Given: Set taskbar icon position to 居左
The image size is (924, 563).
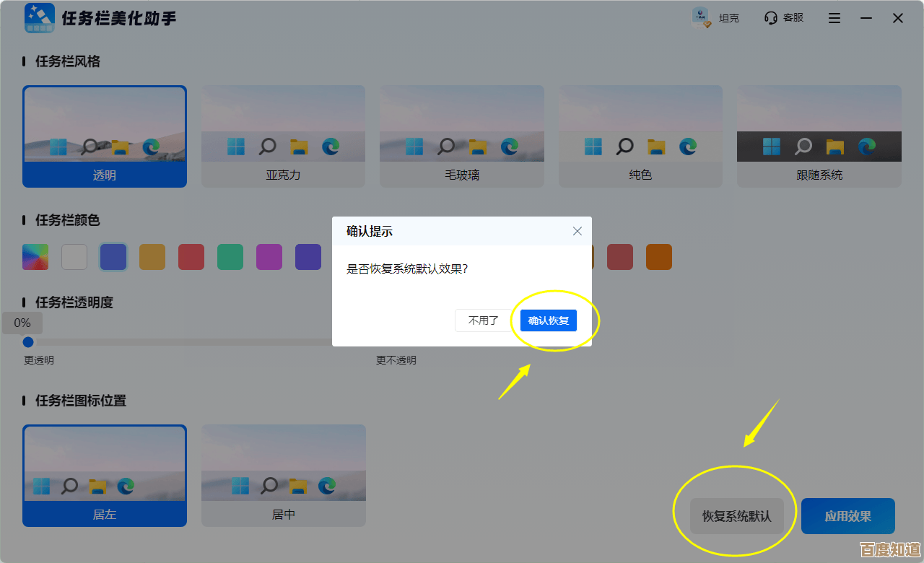Looking at the screenshot, I should click(x=105, y=476).
